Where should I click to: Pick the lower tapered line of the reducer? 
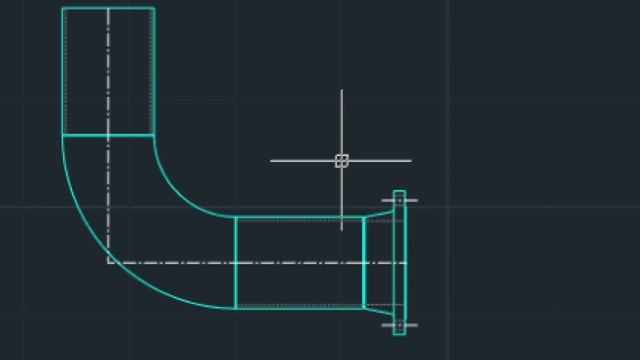coord(379,311)
